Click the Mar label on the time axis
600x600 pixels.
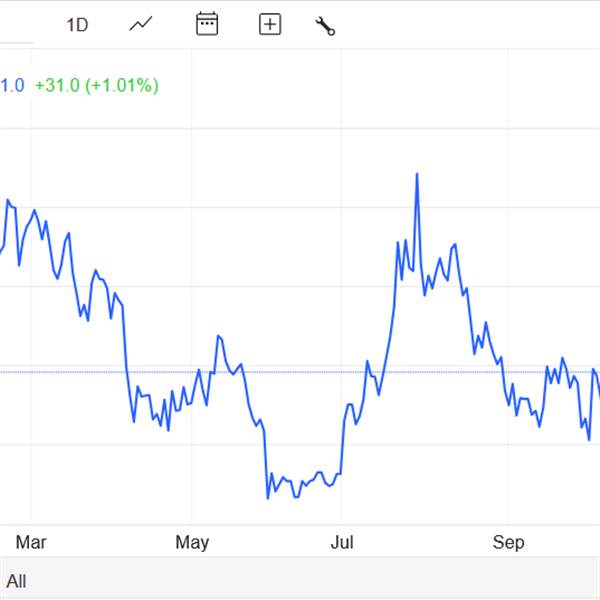pyautogui.click(x=31, y=543)
